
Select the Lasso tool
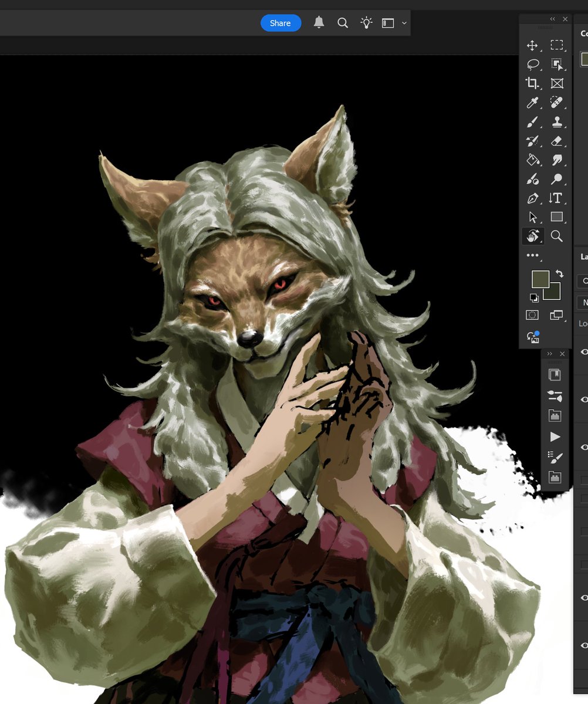(532, 65)
